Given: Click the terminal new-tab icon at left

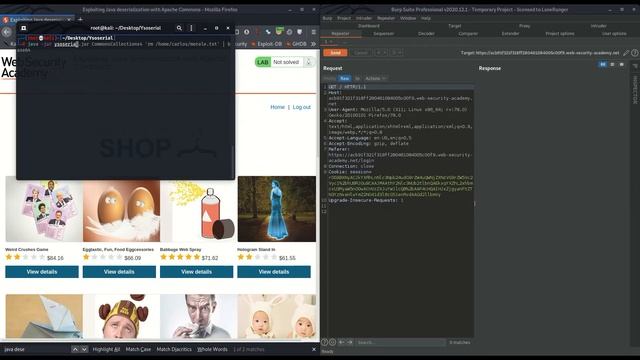Looking at the screenshot, I should pos(24,28).
